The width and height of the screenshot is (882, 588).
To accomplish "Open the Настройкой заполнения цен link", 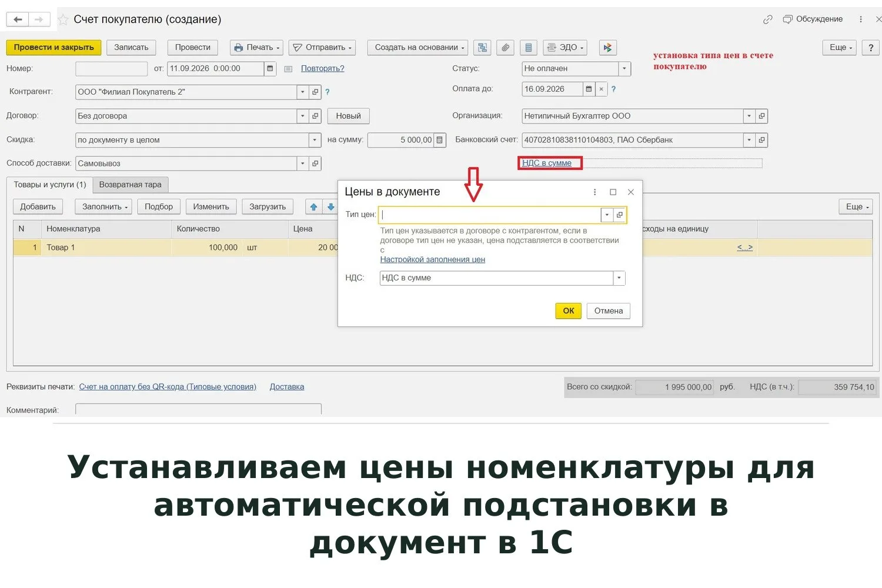I will tap(432, 260).
